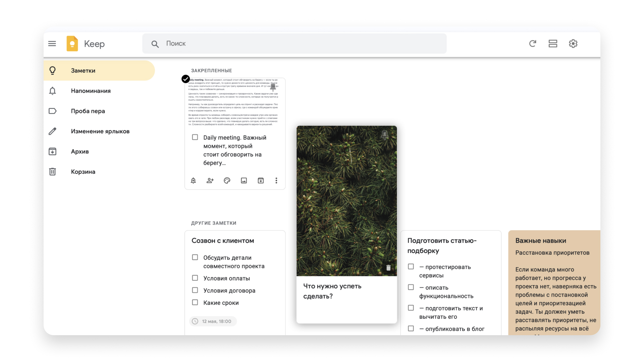Image resolution: width=644 pixels, height=362 pixels.
Task: Go to Архив in the sidebar
Action: 99,152
